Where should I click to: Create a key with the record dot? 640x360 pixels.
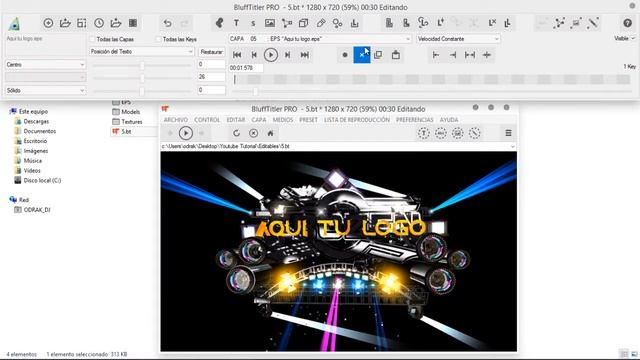[345, 55]
